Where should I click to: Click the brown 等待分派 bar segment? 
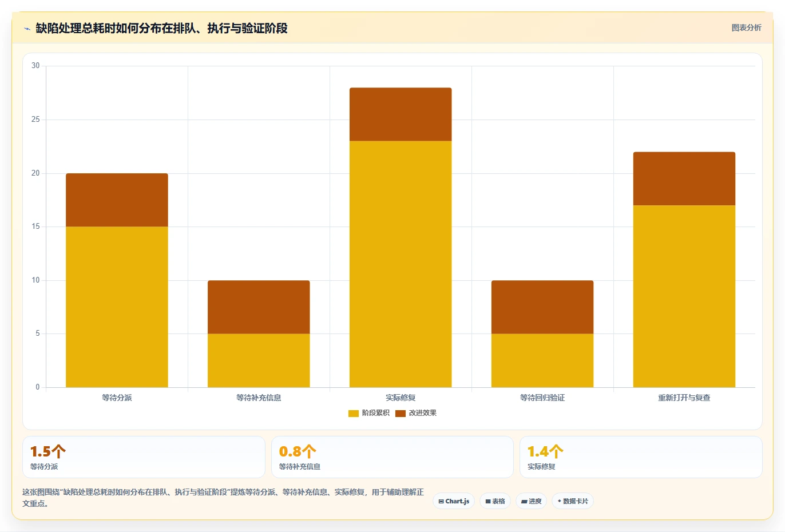click(117, 200)
